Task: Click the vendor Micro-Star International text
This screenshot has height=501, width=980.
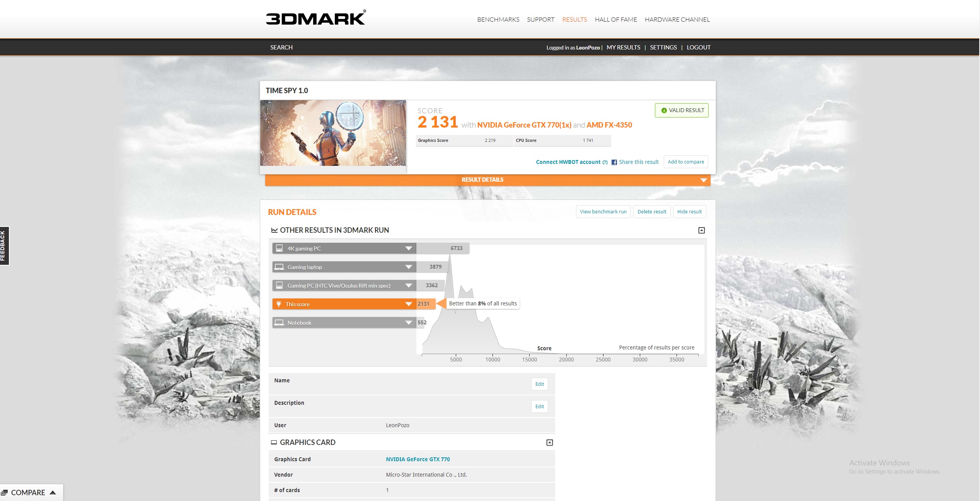Action: [426, 475]
